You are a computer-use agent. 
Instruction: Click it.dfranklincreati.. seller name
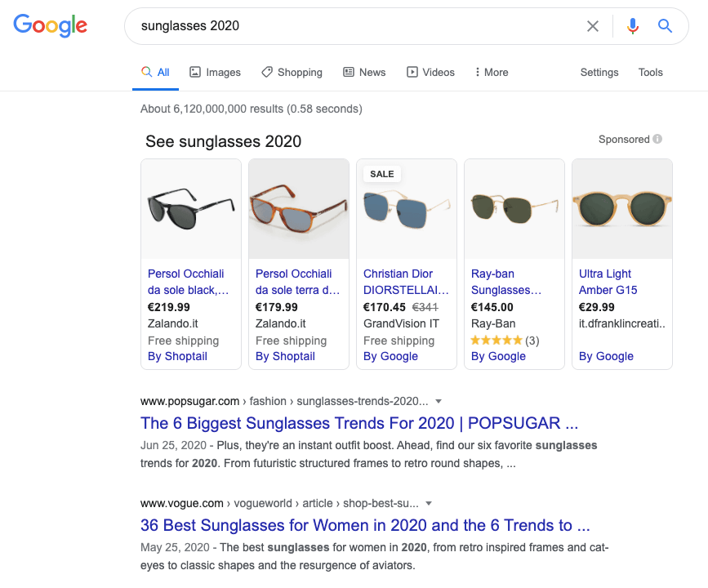[x=622, y=323]
